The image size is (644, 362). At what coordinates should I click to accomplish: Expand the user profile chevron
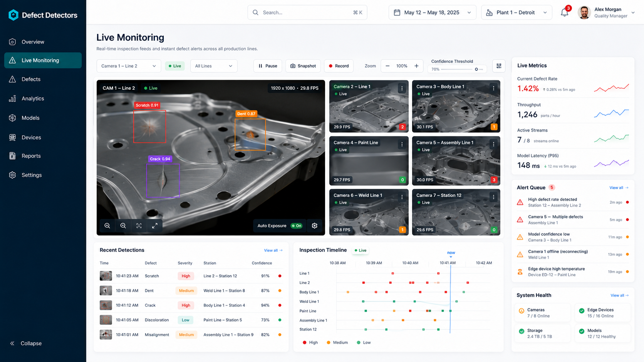coord(633,13)
